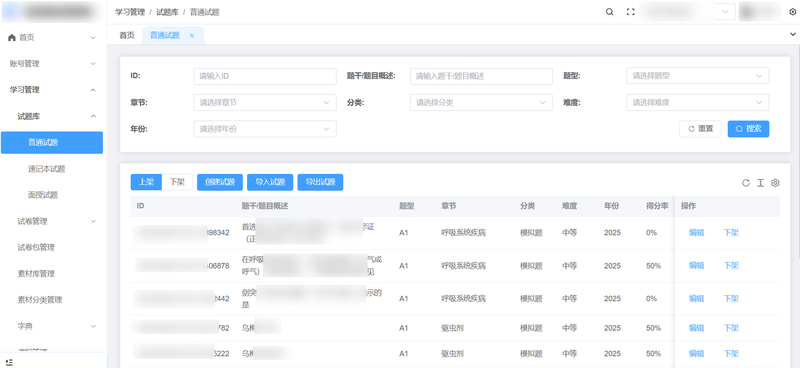
Task: Click the 章节 column header
Action: (x=448, y=206)
